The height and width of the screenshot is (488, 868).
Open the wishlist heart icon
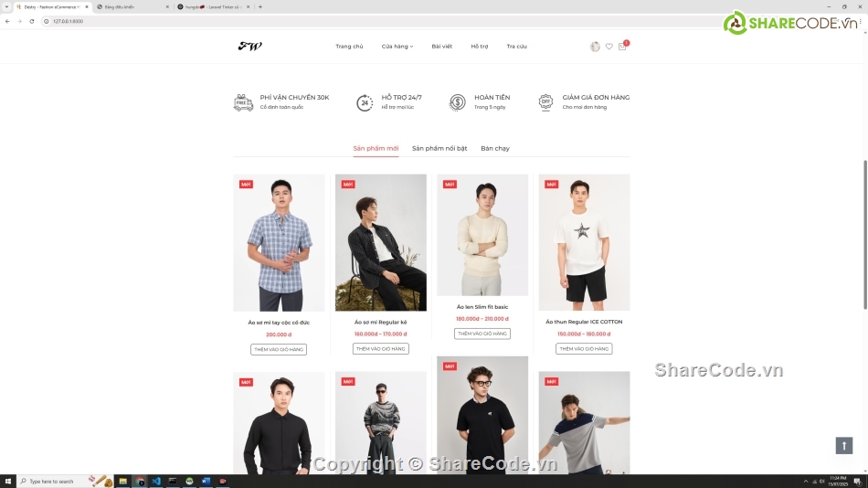609,47
